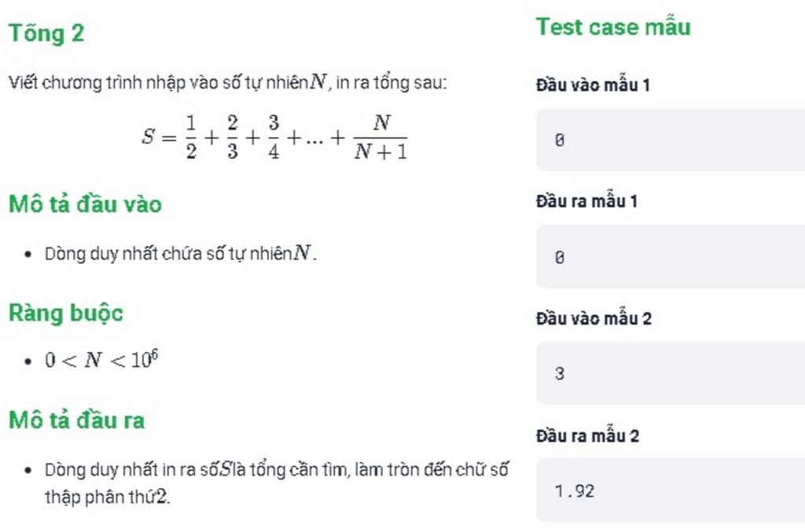Viewport: 805px width, 532px height.
Task: Select the 'Đầu vào mẫu 1' input box containing 0
Action: 671,140
